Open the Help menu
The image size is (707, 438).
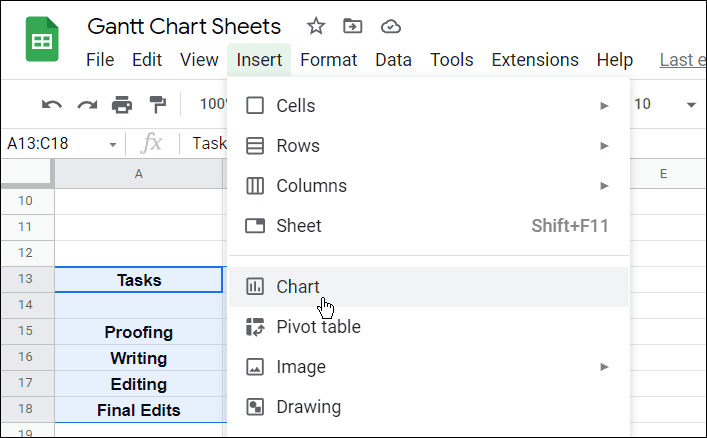tap(615, 60)
